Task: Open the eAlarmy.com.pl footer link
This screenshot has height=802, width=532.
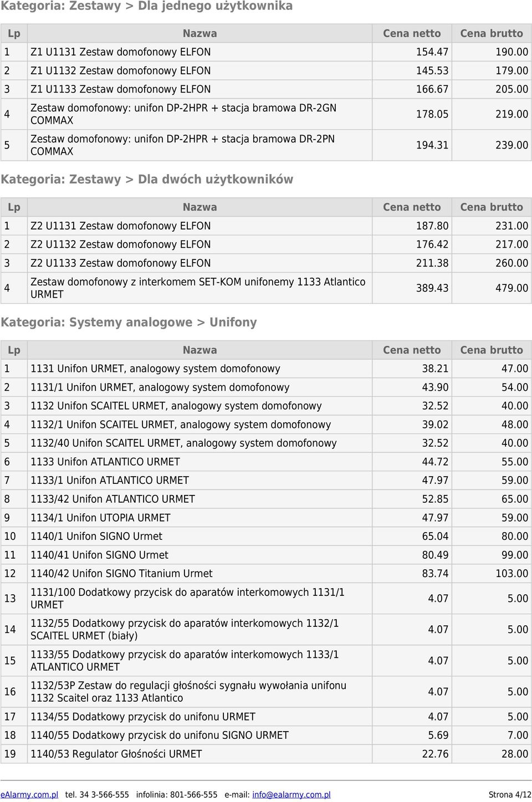Action: coord(29,794)
